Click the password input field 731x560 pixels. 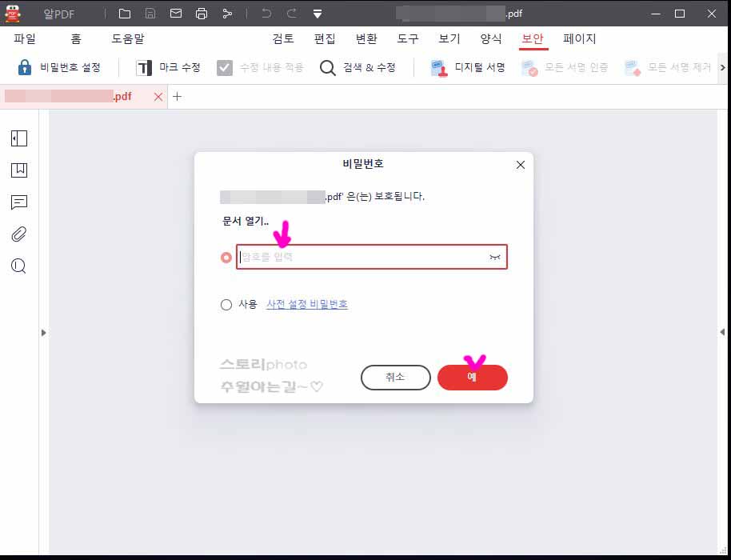coord(360,257)
